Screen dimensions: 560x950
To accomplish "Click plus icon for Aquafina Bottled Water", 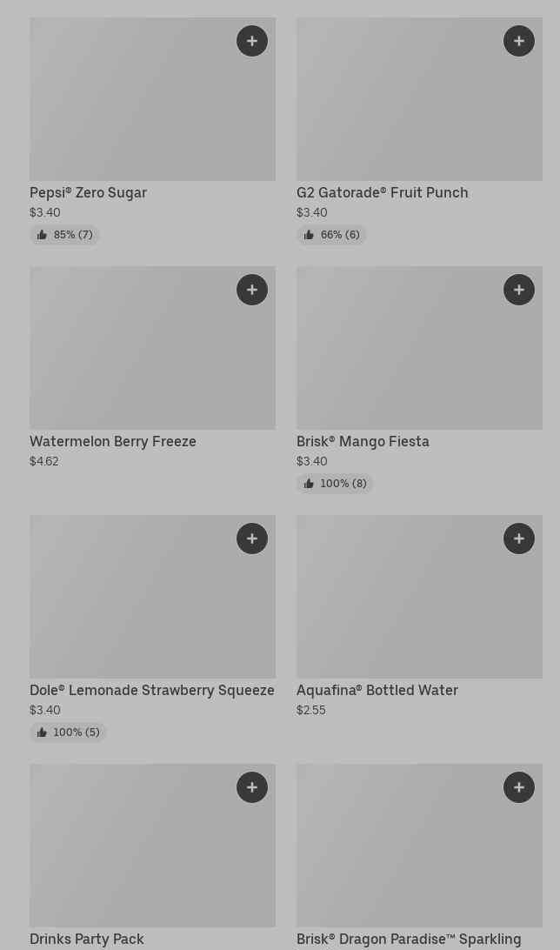I will click(x=519, y=539).
